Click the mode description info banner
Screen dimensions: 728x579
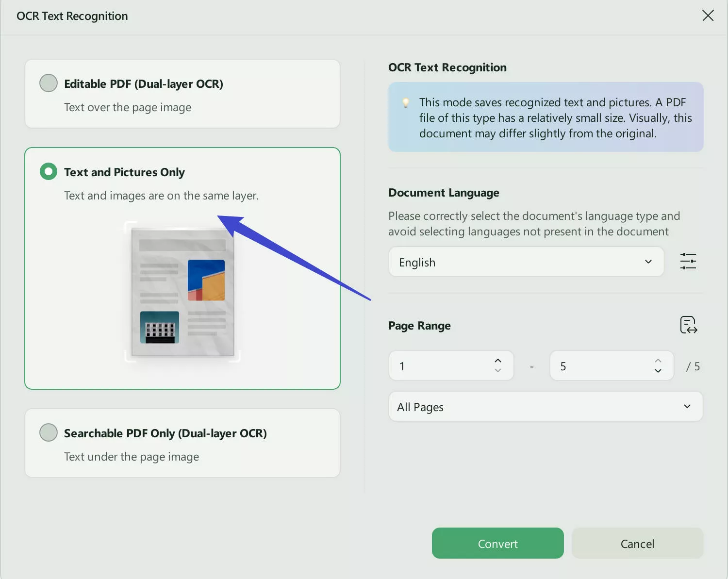pos(545,117)
